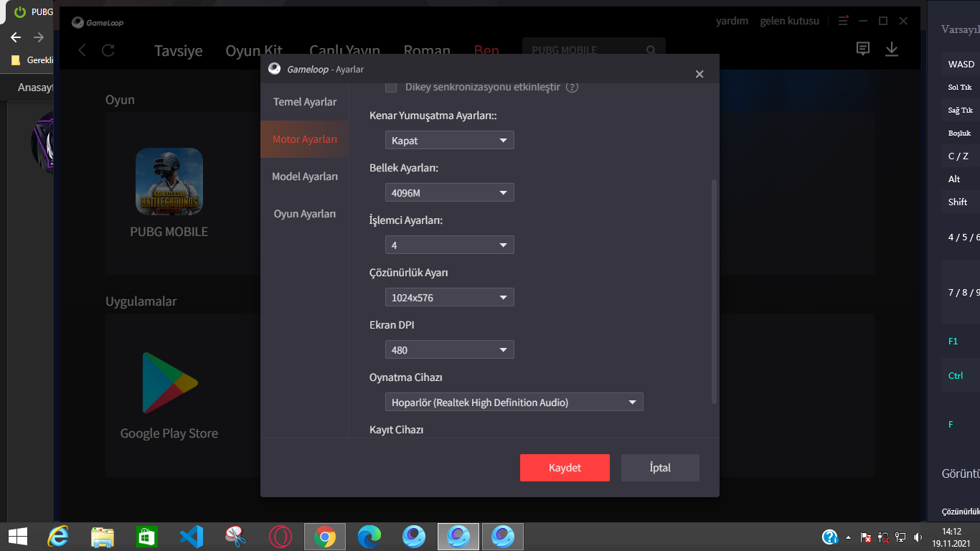
Task: Close the Ayarlar settings dialog
Action: tap(699, 74)
